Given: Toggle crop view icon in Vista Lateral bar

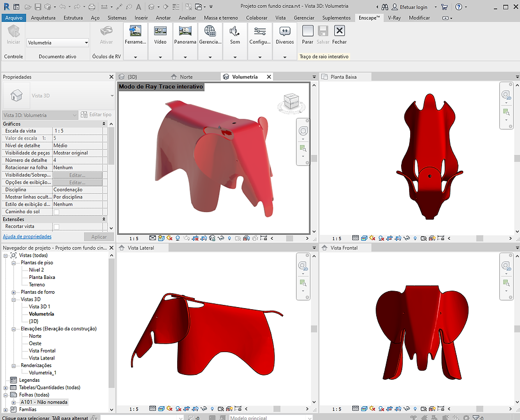Looking at the screenshot, I should pyautogui.click(x=187, y=408).
